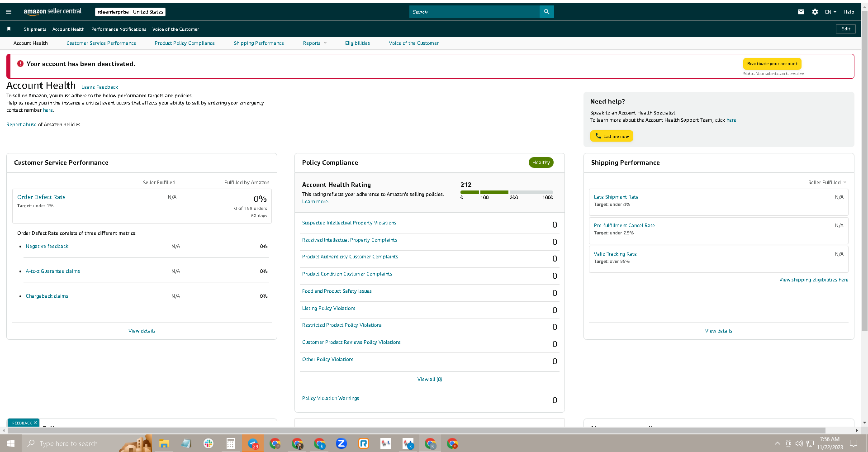Click the Account Health Rating progress bar
This screenshot has width=868, height=452.
(507, 192)
